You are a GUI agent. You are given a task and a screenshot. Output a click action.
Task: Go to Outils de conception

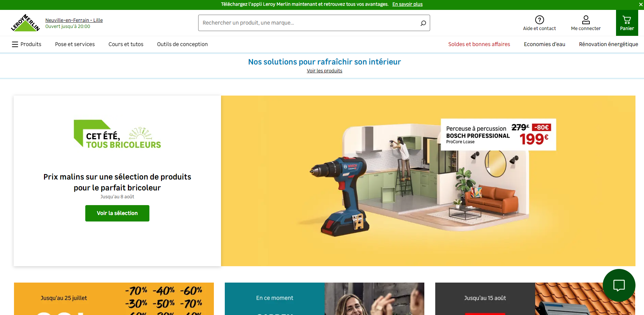[x=182, y=44]
